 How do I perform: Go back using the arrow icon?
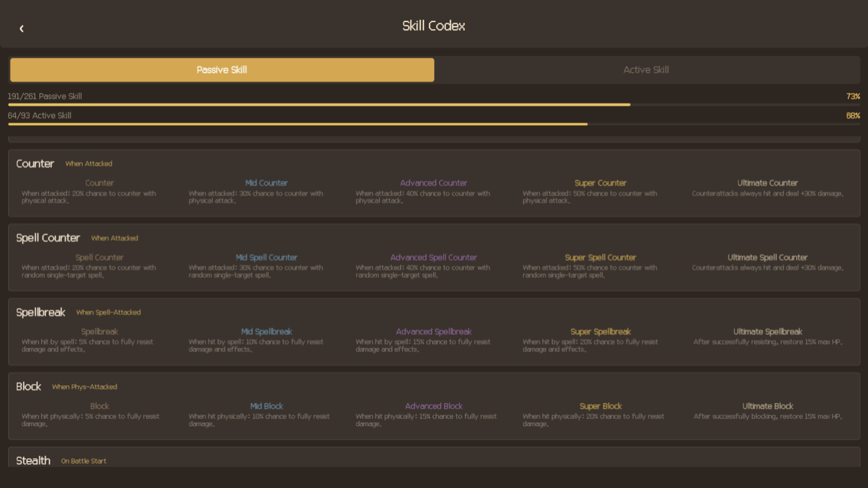click(x=21, y=28)
